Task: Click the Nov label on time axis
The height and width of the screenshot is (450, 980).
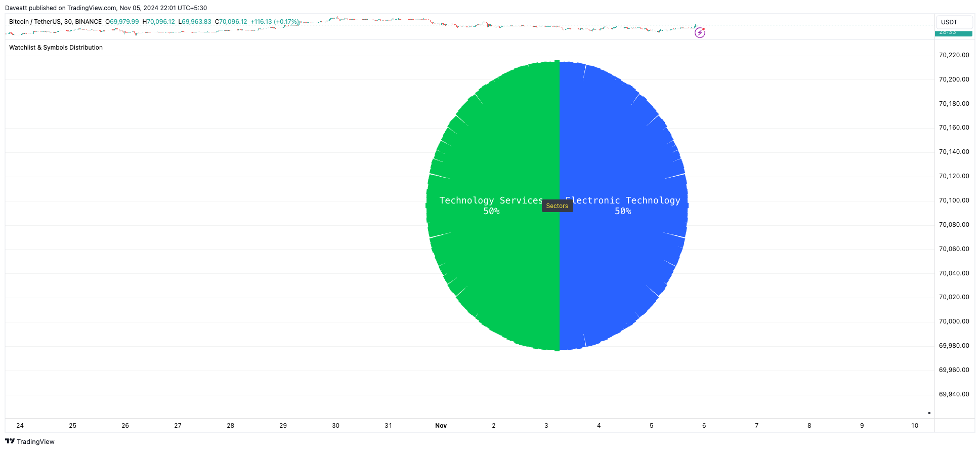Action: pyautogui.click(x=441, y=426)
